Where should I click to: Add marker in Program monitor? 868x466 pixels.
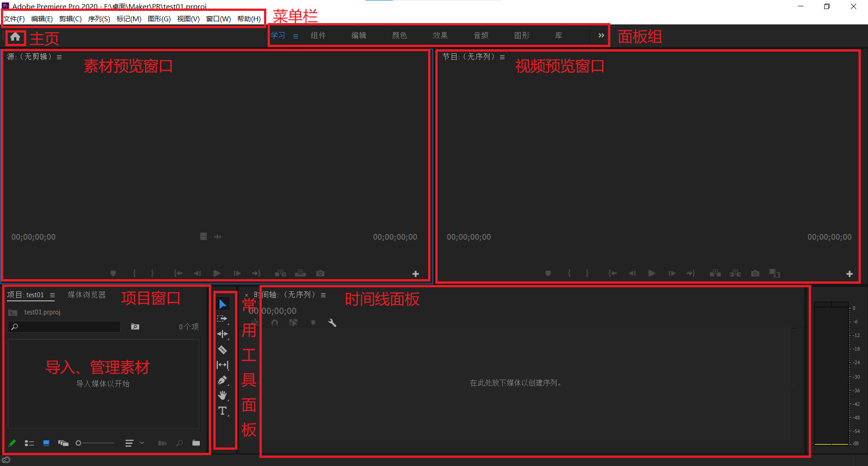pyautogui.click(x=548, y=273)
